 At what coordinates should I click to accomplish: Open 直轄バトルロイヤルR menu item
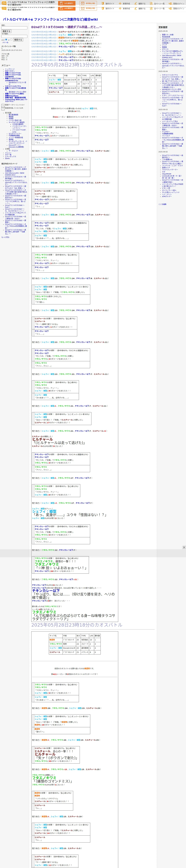13,73
